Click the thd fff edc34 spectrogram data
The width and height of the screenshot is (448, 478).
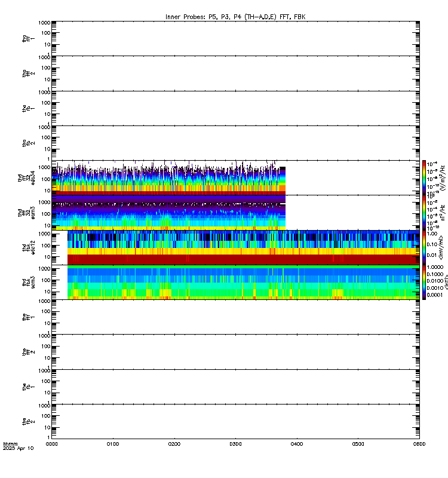coord(168,178)
